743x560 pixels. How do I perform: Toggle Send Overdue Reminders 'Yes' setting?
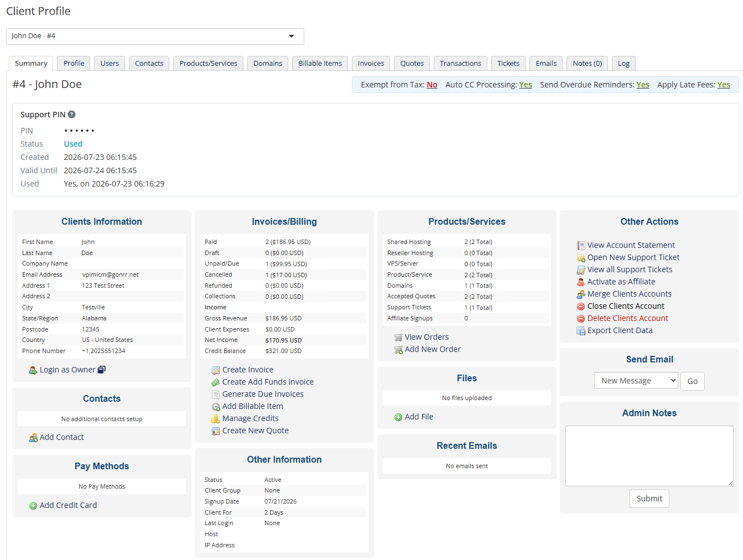pos(643,85)
